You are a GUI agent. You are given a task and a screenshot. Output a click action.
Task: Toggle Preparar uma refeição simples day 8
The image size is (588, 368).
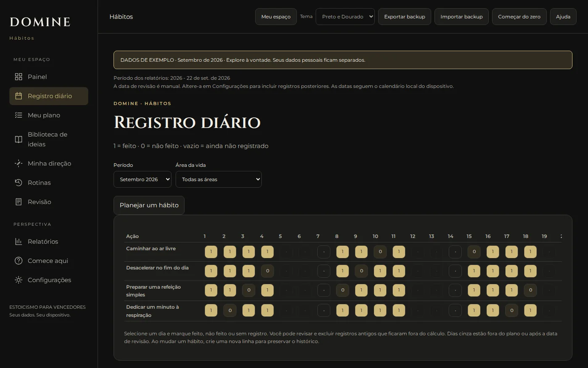point(343,290)
